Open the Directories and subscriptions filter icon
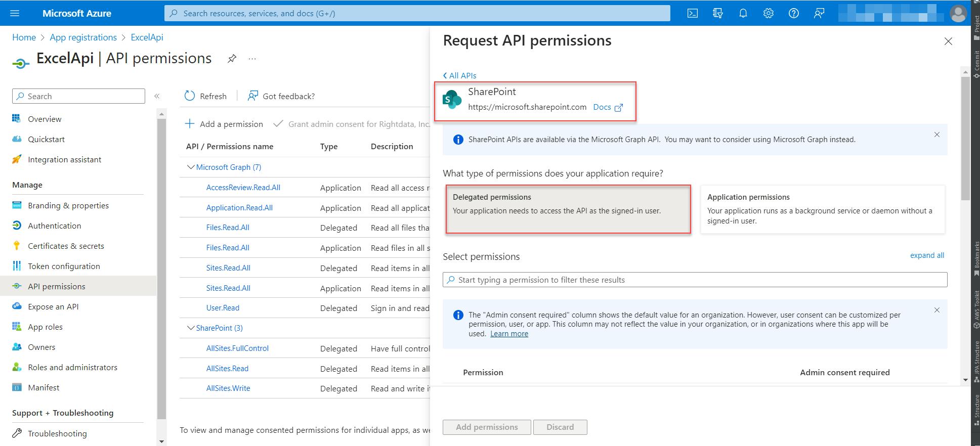Screen dimensions: 980x446 tap(717, 14)
